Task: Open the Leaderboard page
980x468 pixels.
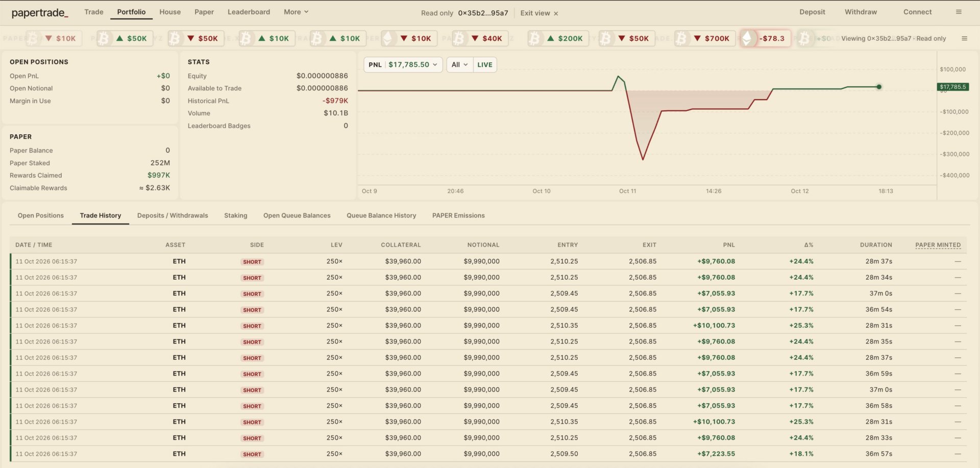Action: tap(249, 12)
